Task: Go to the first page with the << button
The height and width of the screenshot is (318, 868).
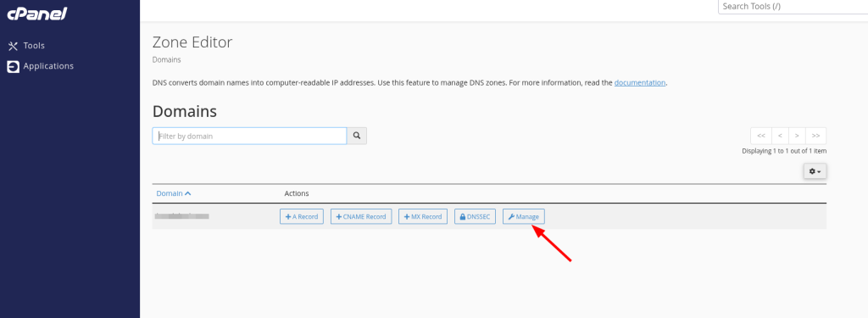Action: tap(760, 136)
